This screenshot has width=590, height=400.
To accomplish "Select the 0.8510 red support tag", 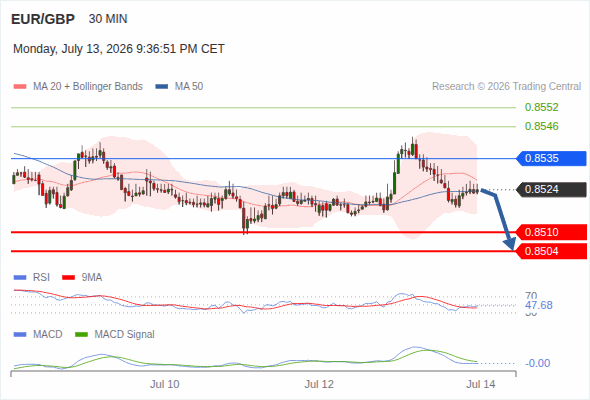I will tap(551, 232).
